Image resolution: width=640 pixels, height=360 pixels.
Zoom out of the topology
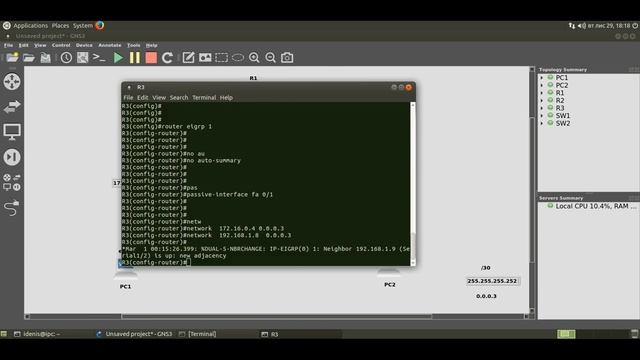tap(271, 58)
